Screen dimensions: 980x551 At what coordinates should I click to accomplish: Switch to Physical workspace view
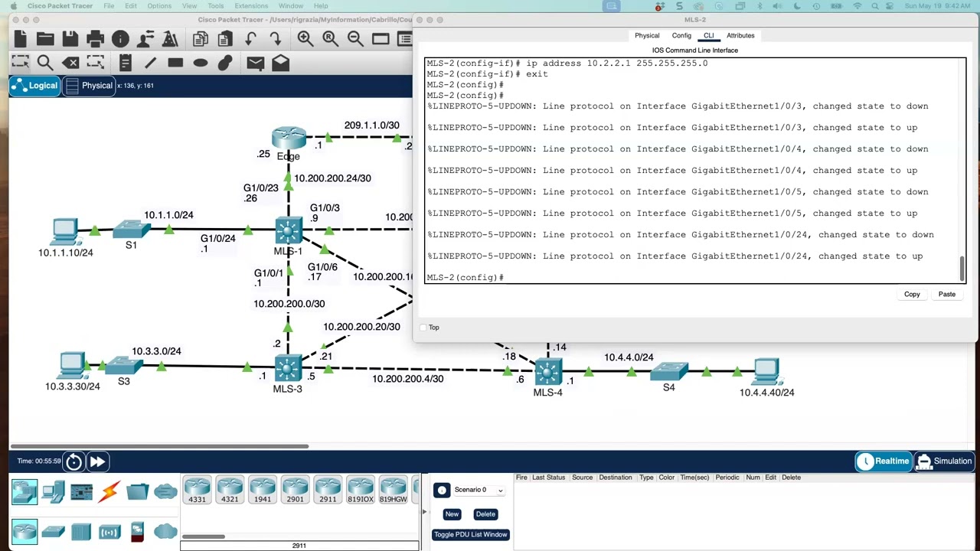point(89,86)
